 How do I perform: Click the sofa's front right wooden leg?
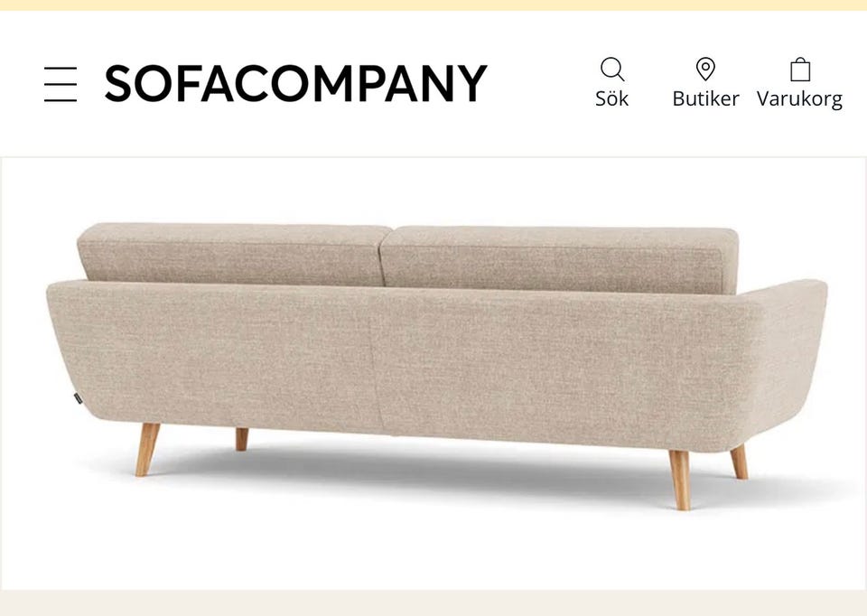point(680,480)
